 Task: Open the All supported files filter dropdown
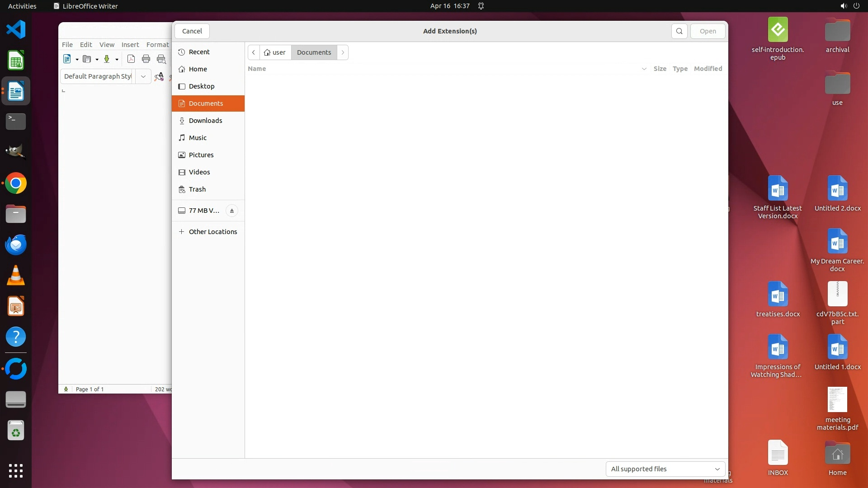pyautogui.click(x=665, y=469)
